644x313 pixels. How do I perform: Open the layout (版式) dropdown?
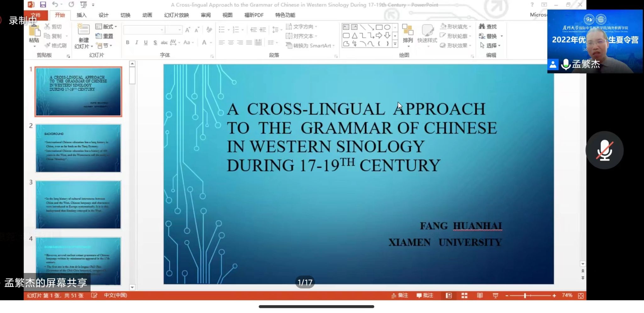point(106,27)
